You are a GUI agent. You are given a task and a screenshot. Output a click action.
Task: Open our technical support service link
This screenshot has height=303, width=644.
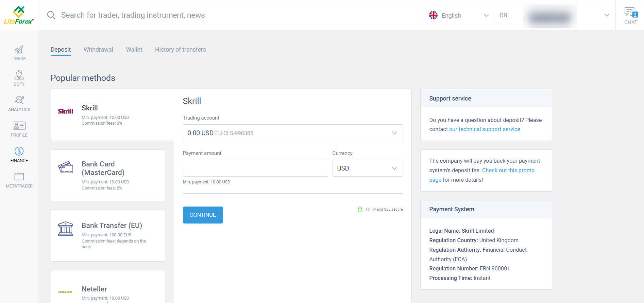pyautogui.click(x=485, y=129)
